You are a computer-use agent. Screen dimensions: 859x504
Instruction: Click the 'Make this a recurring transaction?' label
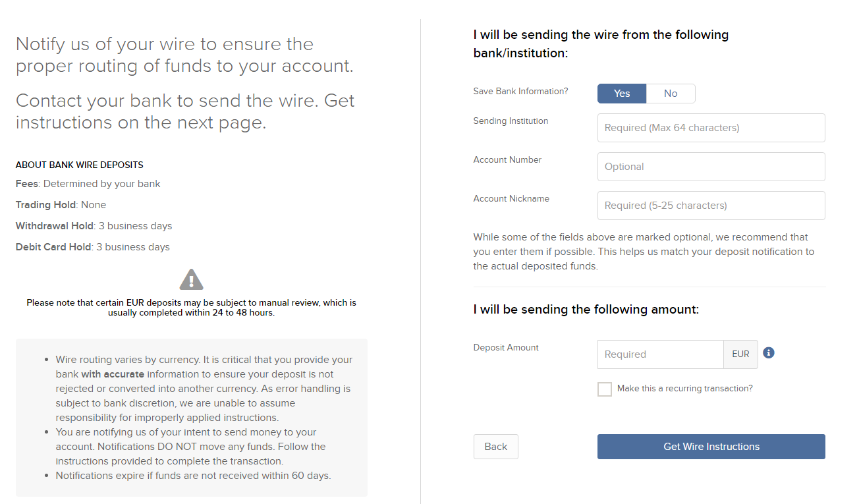click(x=684, y=389)
